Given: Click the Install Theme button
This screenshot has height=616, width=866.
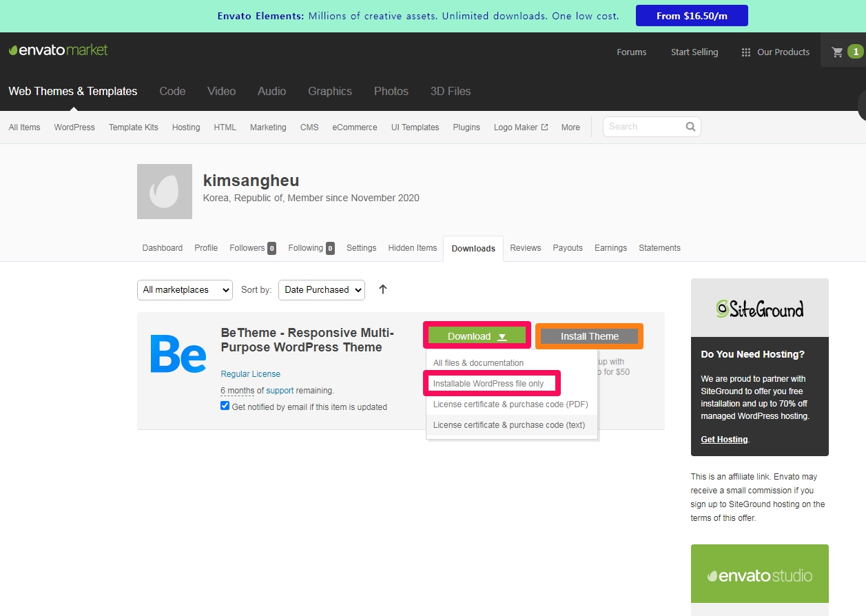Looking at the screenshot, I should 589,336.
